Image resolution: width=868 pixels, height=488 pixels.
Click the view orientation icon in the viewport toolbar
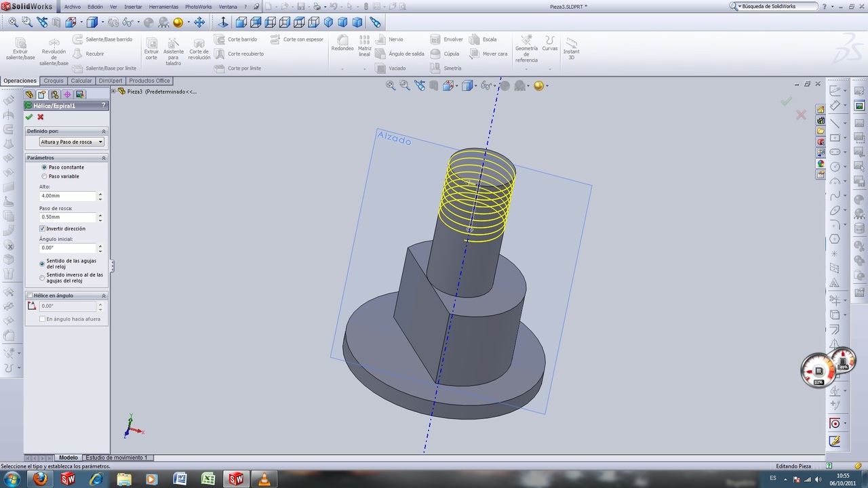click(x=448, y=85)
